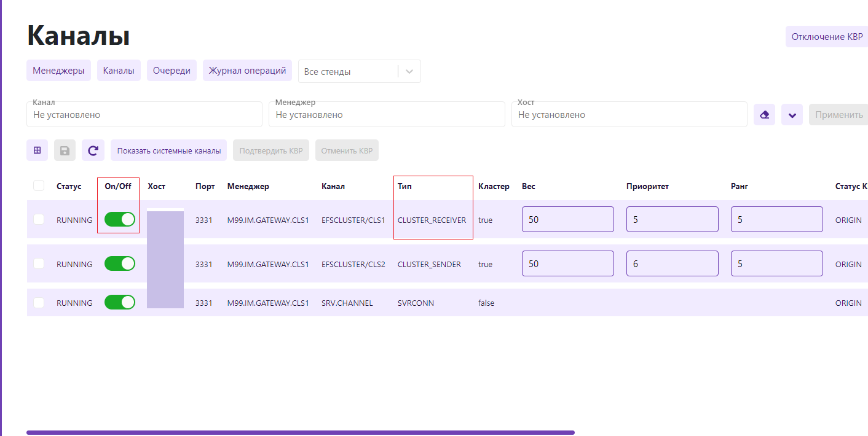Toggle the EFSCLUSTER/CLS2 channel switch
Screen dimensions: 868x436
coord(120,263)
